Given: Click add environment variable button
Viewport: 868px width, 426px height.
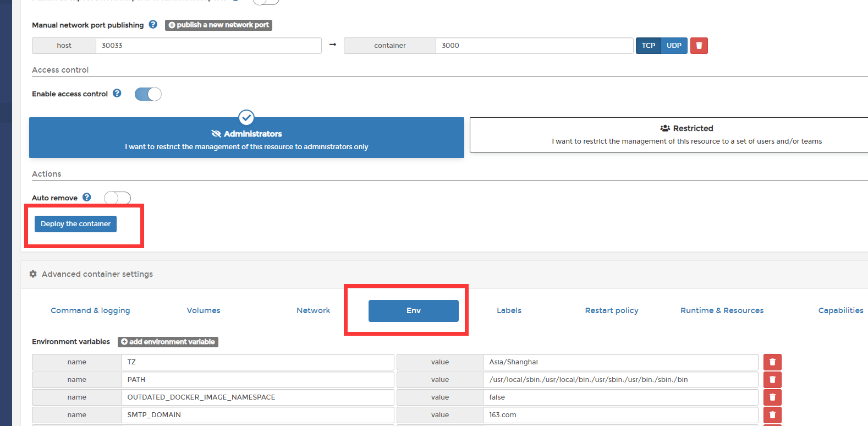Looking at the screenshot, I should tap(168, 342).
